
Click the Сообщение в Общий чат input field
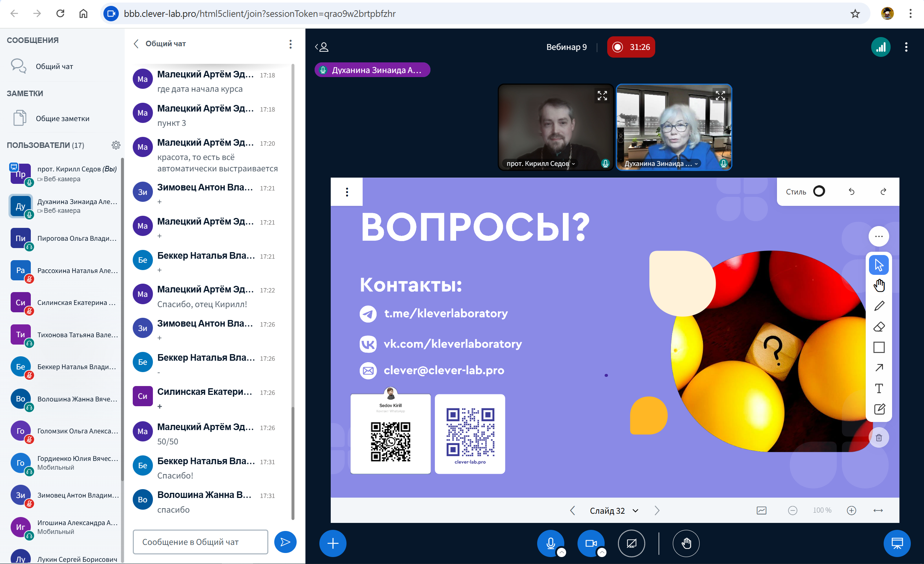[200, 542]
